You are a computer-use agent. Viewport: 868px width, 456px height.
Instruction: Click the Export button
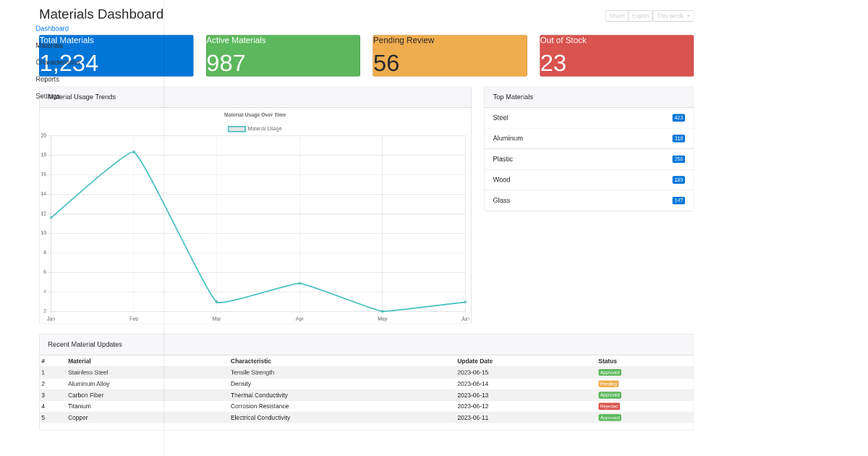click(639, 15)
